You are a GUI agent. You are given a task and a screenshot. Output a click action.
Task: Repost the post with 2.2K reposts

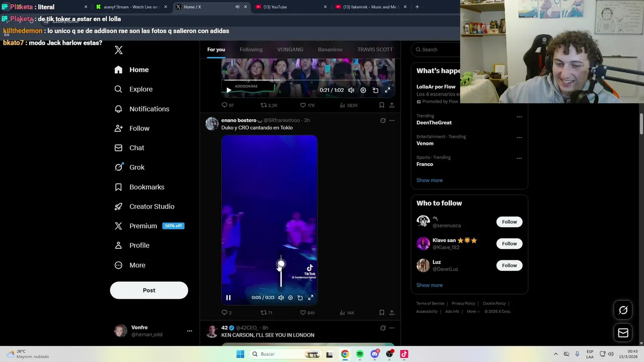269,105
